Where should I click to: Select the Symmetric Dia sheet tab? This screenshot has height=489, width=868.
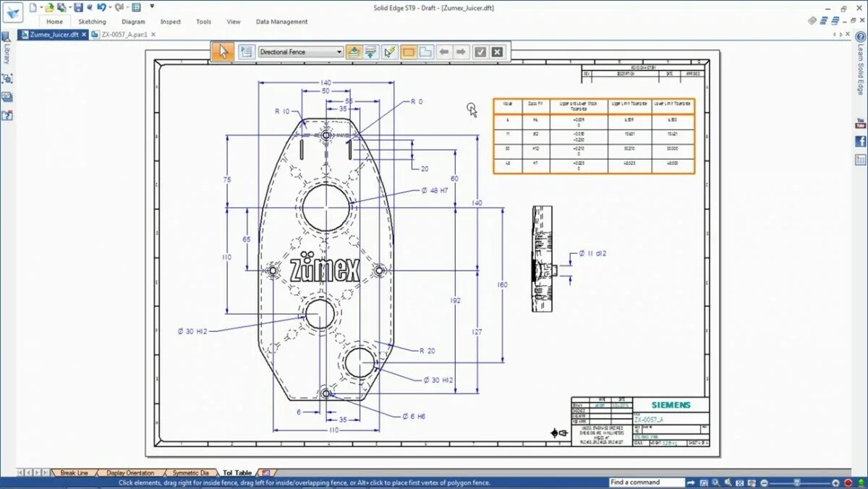pyautogui.click(x=190, y=472)
